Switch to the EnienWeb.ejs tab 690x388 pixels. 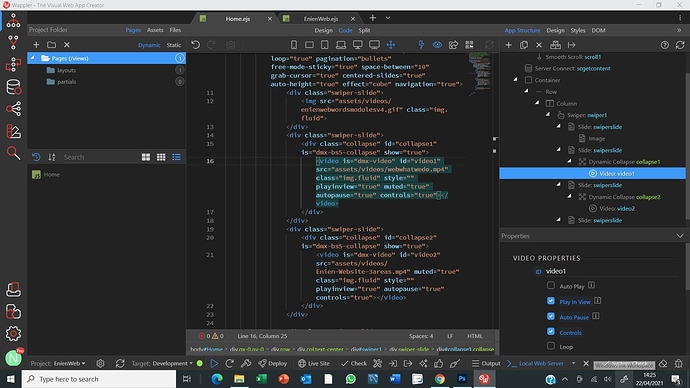pyautogui.click(x=321, y=18)
